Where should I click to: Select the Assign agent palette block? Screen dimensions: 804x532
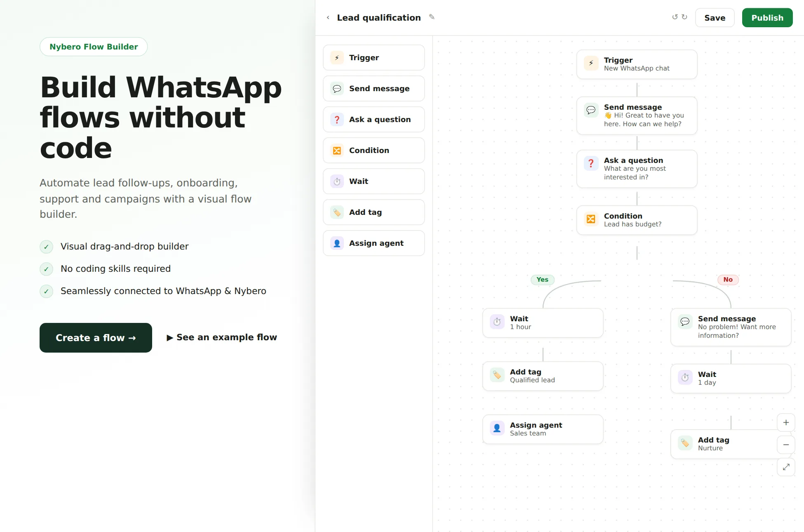click(x=374, y=243)
